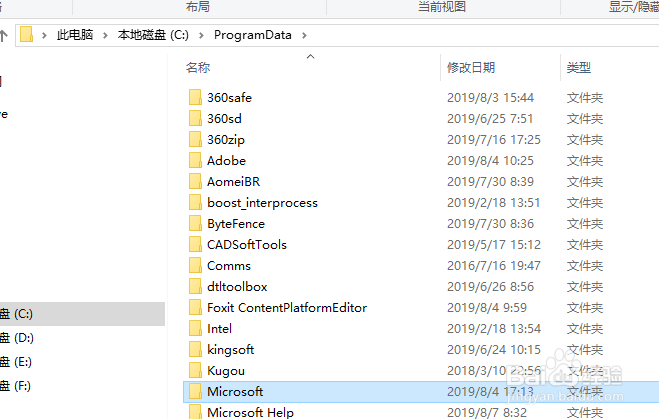Expand the chevron after 此电脑 breadcrumb
The height and width of the screenshot is (419, 659).
tap(105, 35)
